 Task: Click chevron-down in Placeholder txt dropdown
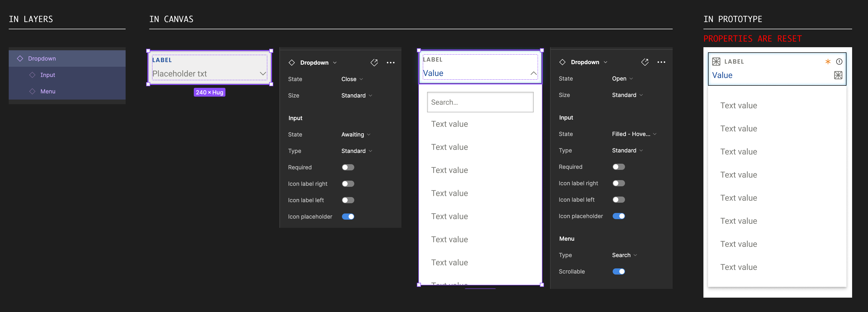tap(263, 74)
